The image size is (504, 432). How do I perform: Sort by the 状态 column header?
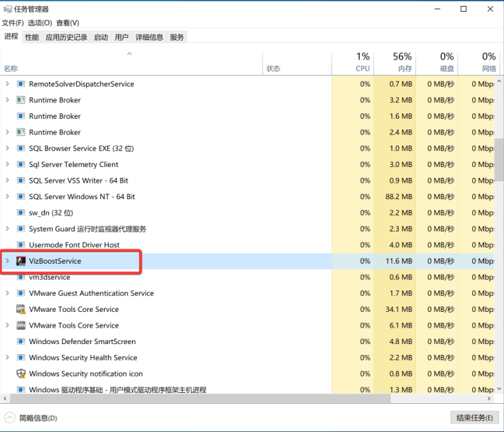click(x=297, y=63)
